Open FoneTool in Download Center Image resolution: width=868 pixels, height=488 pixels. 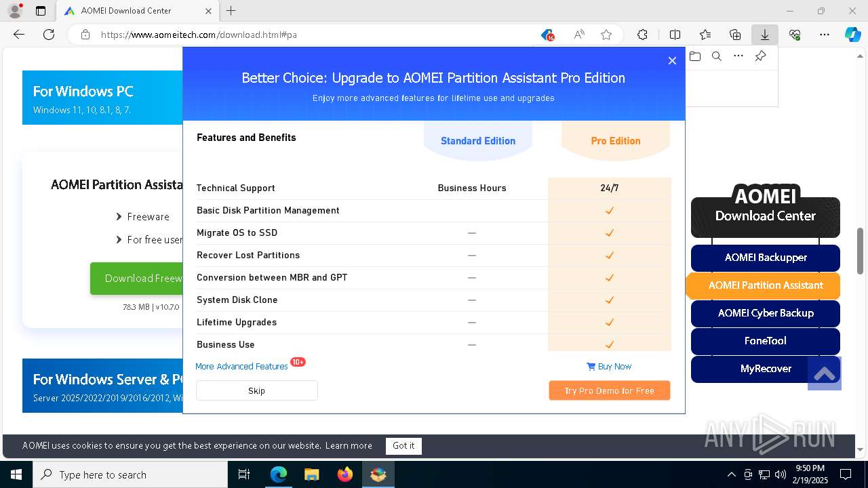tap(766, 341)
